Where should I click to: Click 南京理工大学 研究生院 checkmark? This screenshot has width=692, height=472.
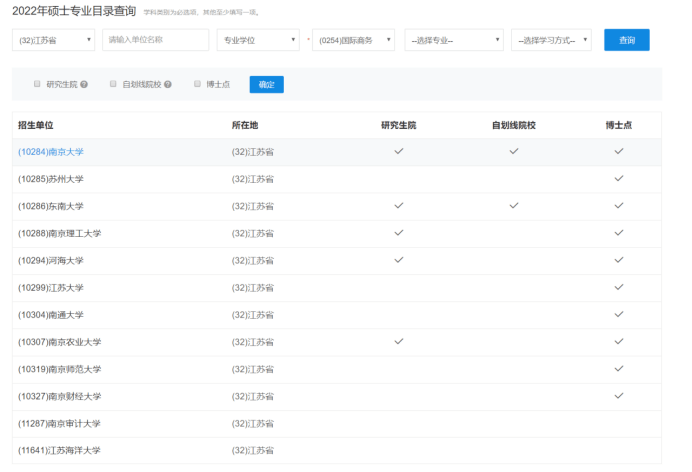pyautogui.click(x=399, y=233)
